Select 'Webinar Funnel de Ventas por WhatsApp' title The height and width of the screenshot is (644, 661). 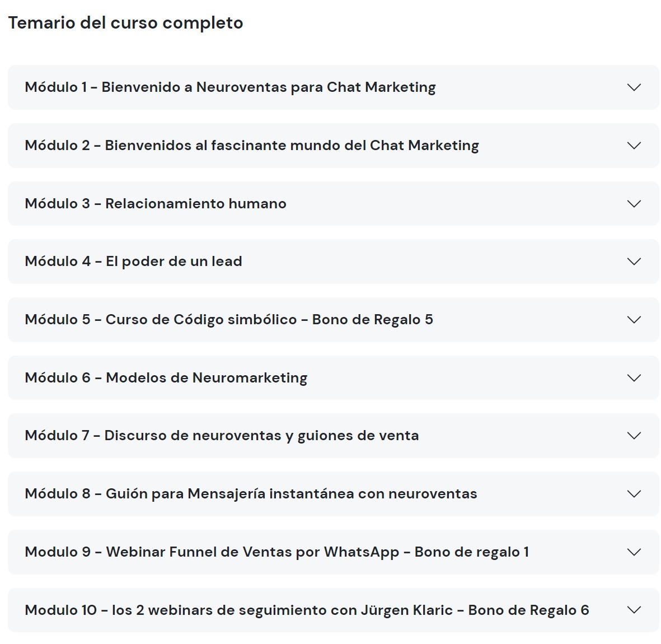coord(252,552)
